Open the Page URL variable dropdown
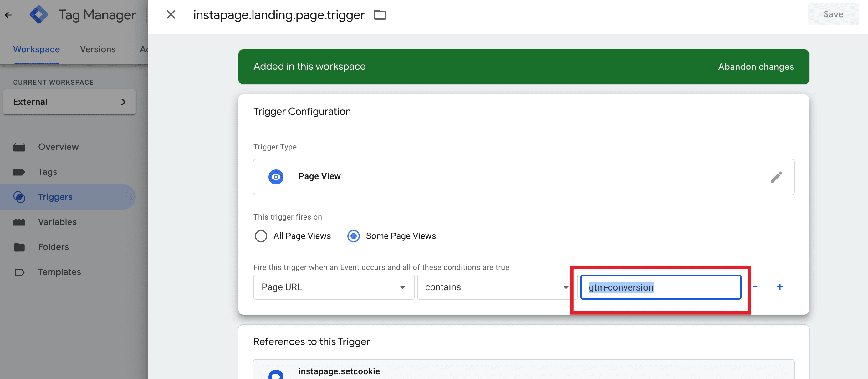Image resolution: width=868 pixels, height=379 pixels. point(334,287)
